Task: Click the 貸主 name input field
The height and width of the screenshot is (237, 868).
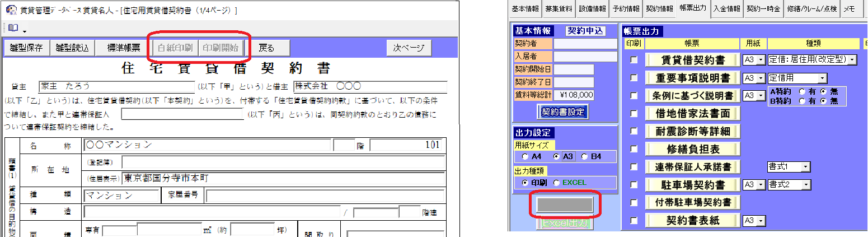Action: click(x=116, y=86)
